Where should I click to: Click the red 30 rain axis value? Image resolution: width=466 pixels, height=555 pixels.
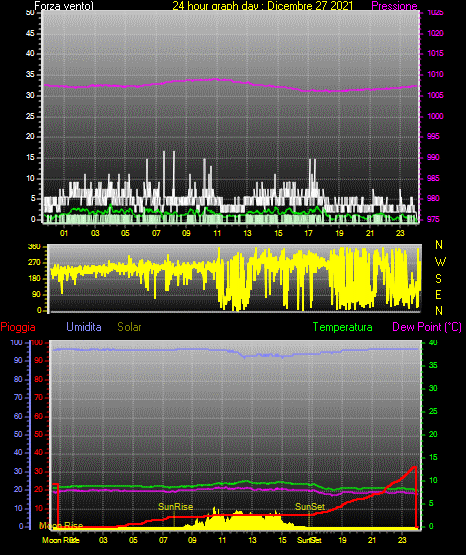38,471
